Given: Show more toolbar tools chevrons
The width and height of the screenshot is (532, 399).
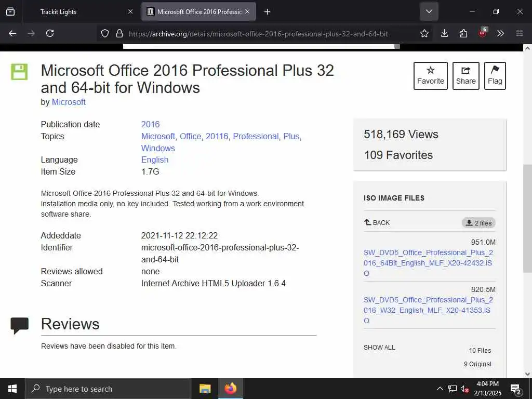Looking at the screenshot, I should (500, 33).
